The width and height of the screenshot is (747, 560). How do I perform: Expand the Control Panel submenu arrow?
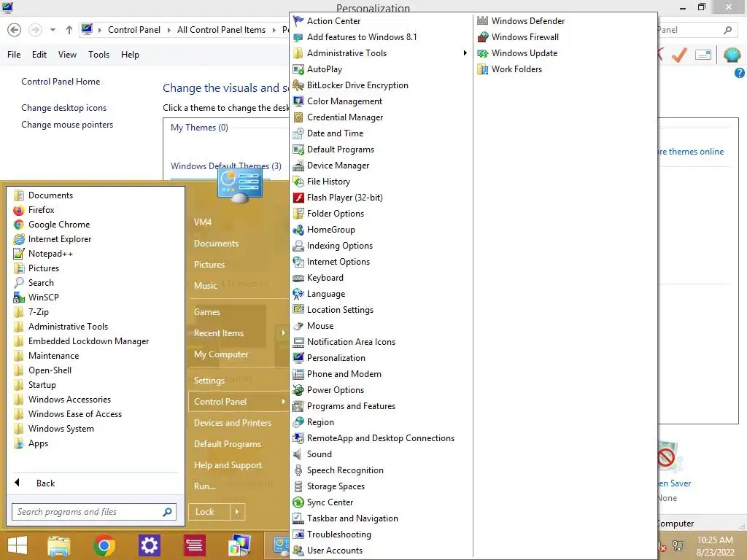283,402
